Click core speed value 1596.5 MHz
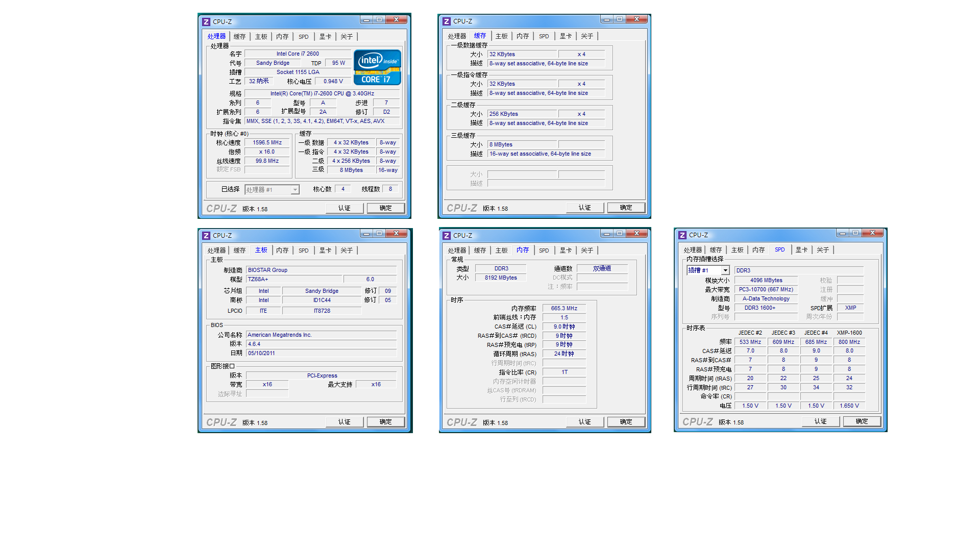This screenshot has height=551, width=980. click(267, 143)
